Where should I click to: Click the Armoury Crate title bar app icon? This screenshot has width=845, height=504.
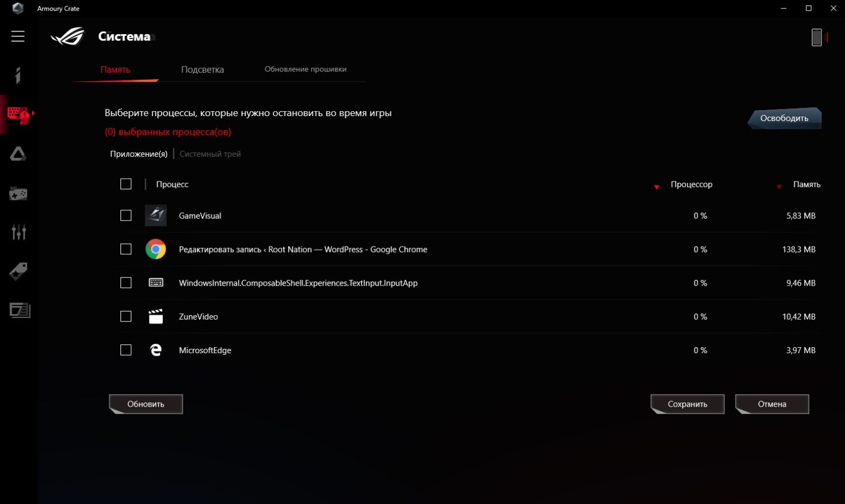coord(18,8)
